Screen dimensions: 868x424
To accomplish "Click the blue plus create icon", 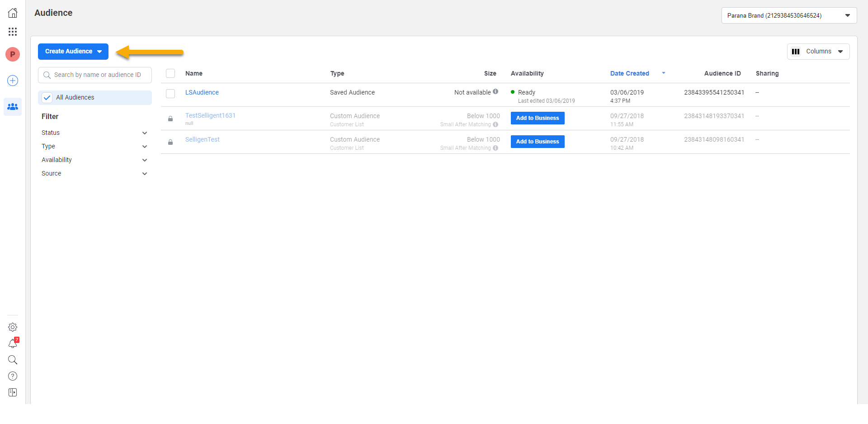I will coord(13,81).
